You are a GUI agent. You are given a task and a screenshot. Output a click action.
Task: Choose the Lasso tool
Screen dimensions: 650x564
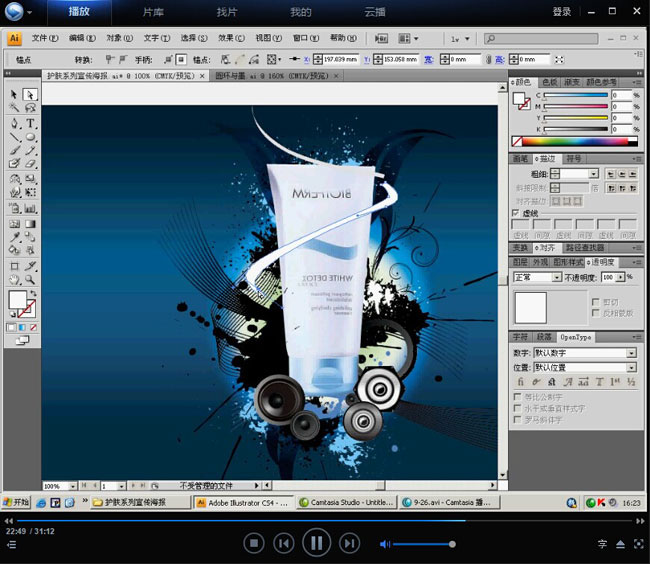pyautogui.click(x=30, y=108)
